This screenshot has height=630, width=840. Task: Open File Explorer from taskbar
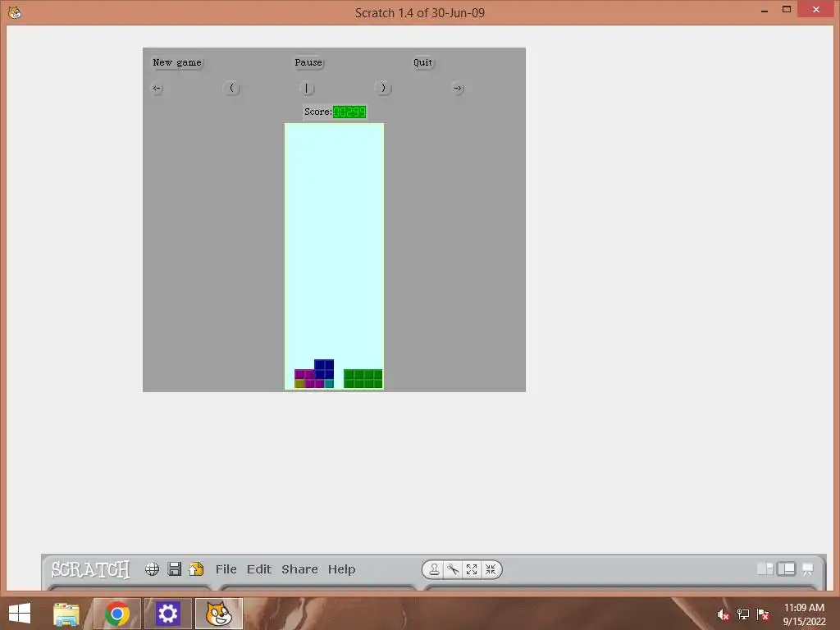pyautogui.click(x=66, y=614)
